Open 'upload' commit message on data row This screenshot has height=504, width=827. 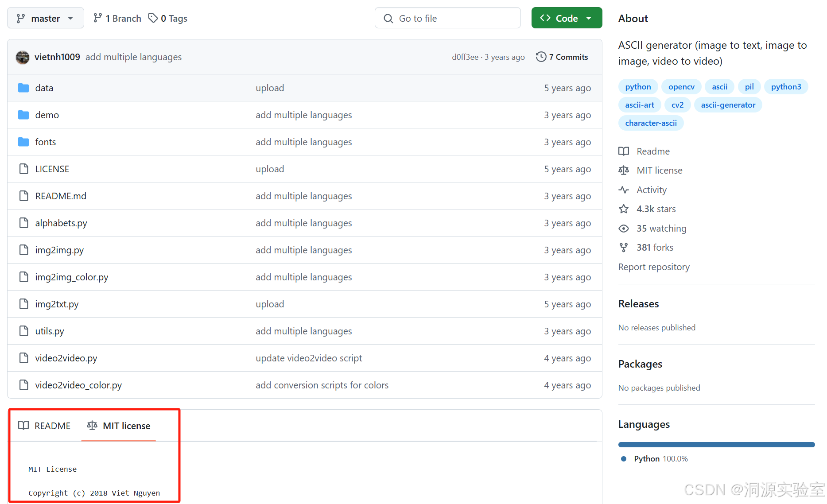(270, 88)
